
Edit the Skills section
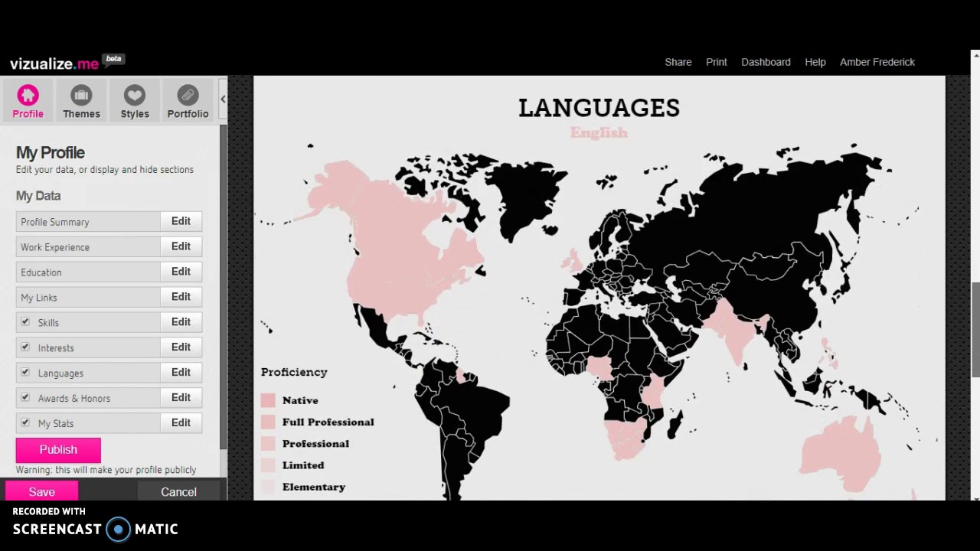click(x=181, y=322)
